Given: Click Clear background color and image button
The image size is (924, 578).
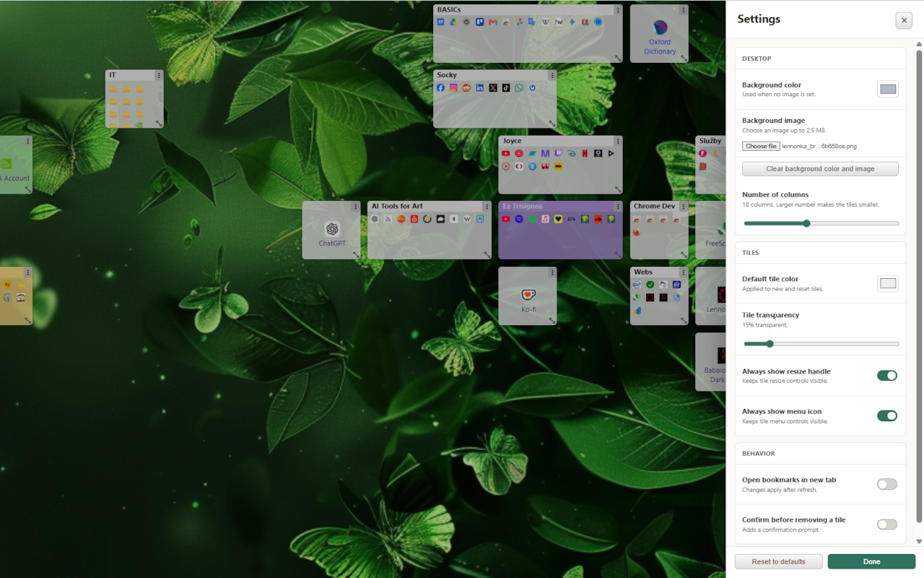Looking at the screenshot, I should pyautogui.click(x=820, y=169).
